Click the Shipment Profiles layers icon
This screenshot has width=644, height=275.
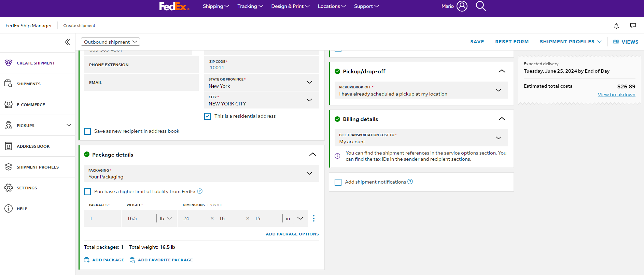[9, 167]
